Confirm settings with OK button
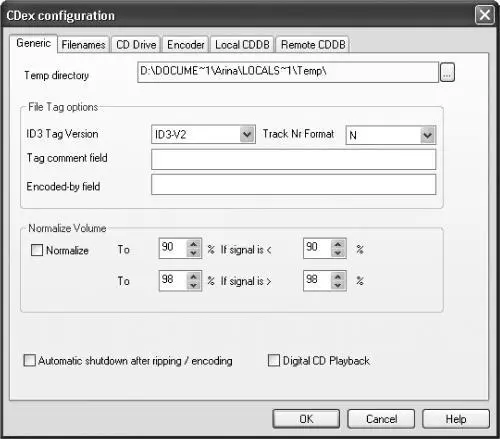 click(306, 419)
